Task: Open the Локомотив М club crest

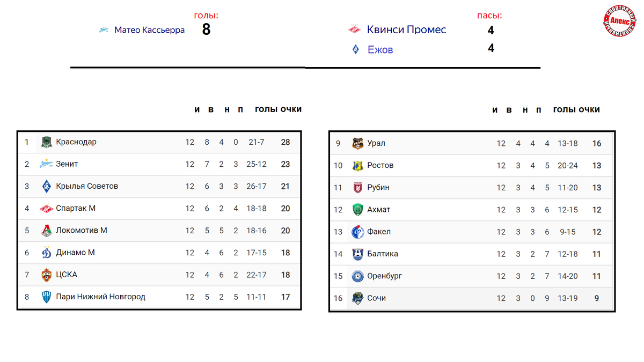Action: 47,231
